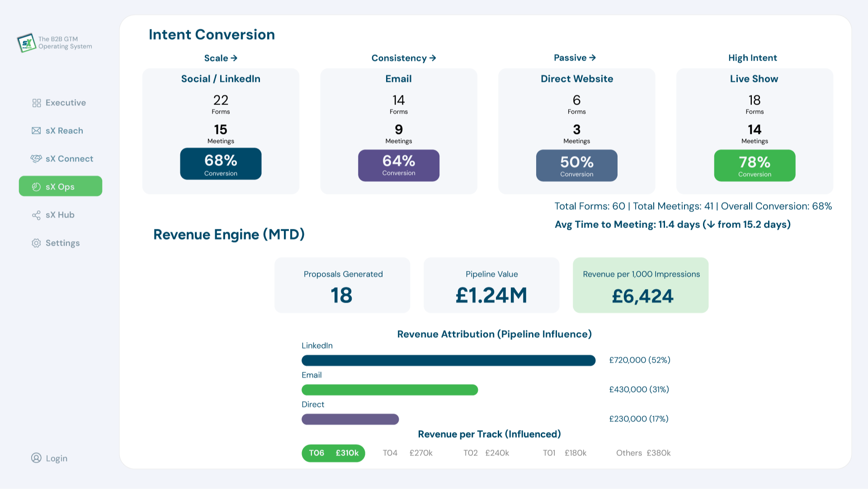Select the T04 £270k track
868x489 pixels.
coord(407,453)
